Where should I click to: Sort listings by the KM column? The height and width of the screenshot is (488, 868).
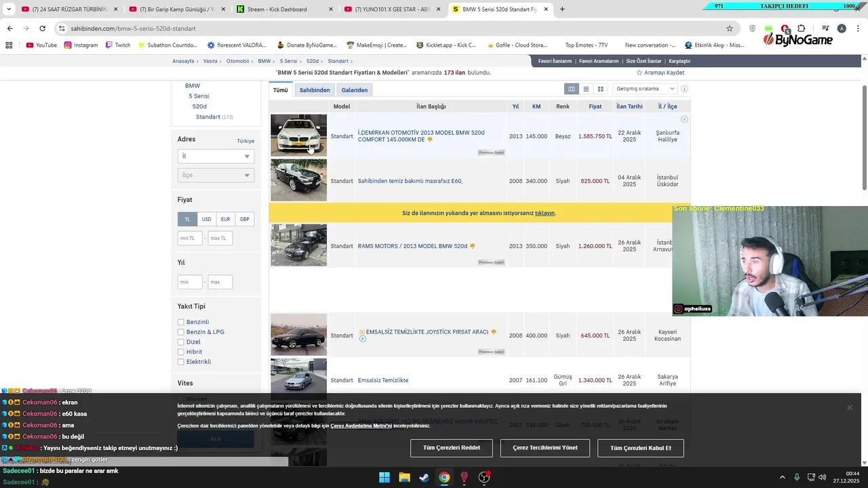pyautogui.click(x=536, y=106)
